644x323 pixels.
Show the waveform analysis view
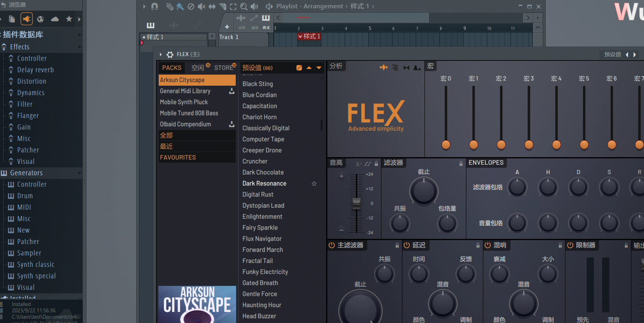coord(384,68)
